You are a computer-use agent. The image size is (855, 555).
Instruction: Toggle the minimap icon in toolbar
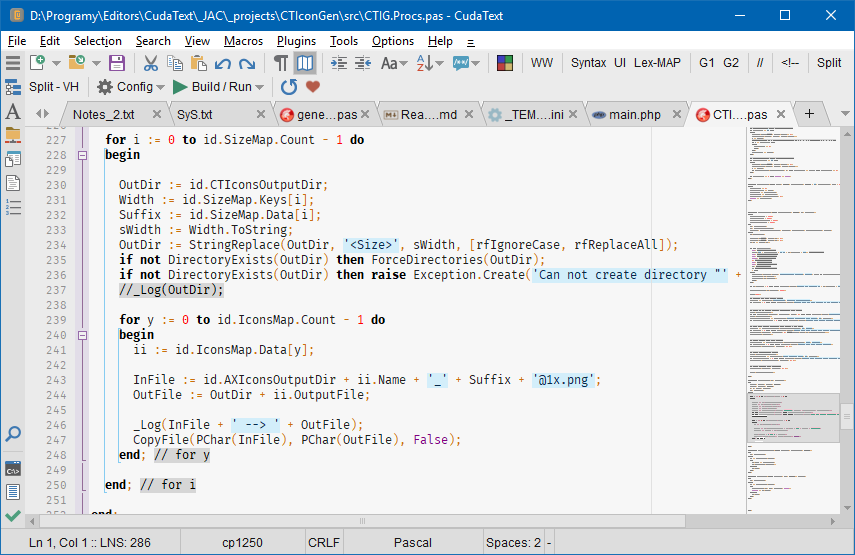pyautogui.click(x=305, y=63)
